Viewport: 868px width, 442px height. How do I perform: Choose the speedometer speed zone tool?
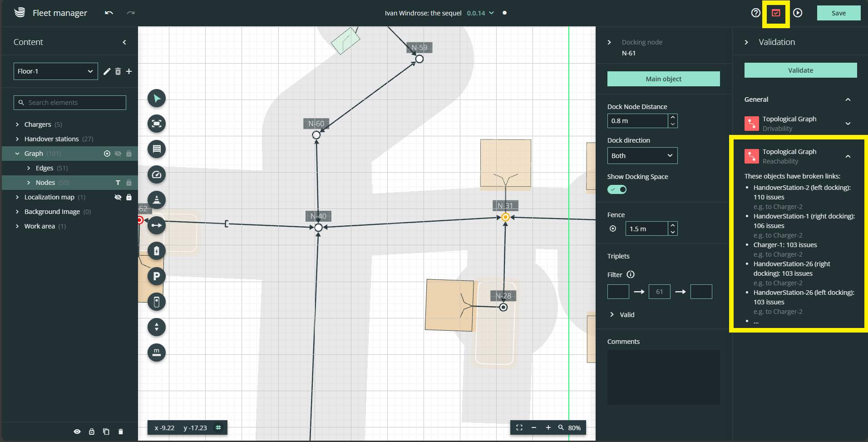click(157, 175)
